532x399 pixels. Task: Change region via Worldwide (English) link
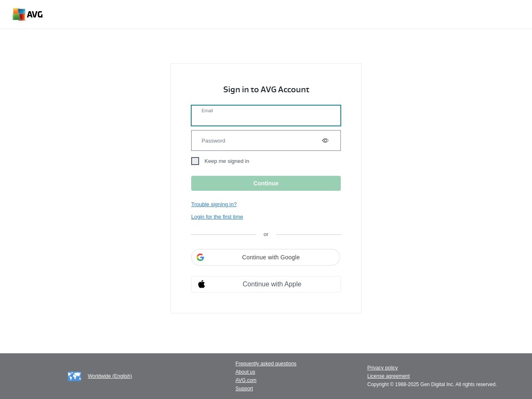[x=110, y=376]
